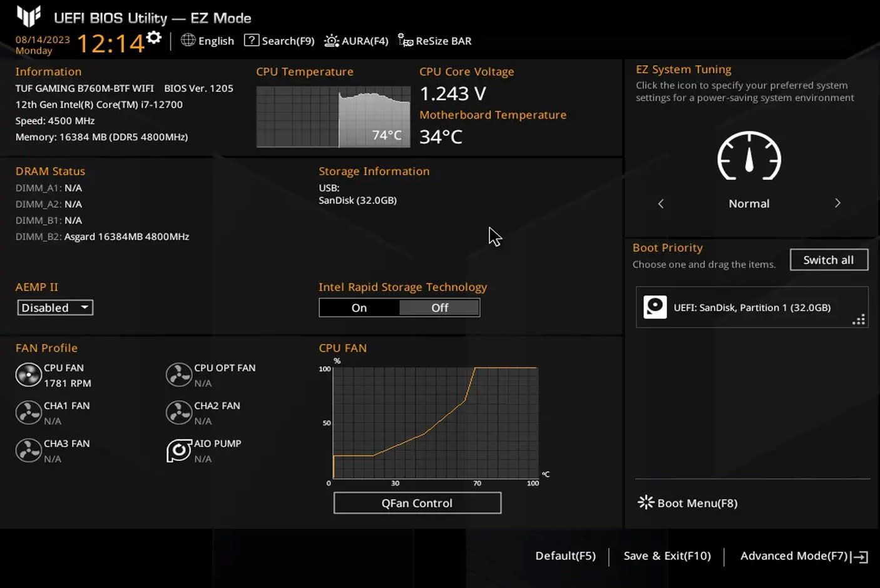Select the UEFI SanDisk Partition 1 boot entry
Image resolution: width=880 pixels, height=588 pixels.
[x=751, y=307]
